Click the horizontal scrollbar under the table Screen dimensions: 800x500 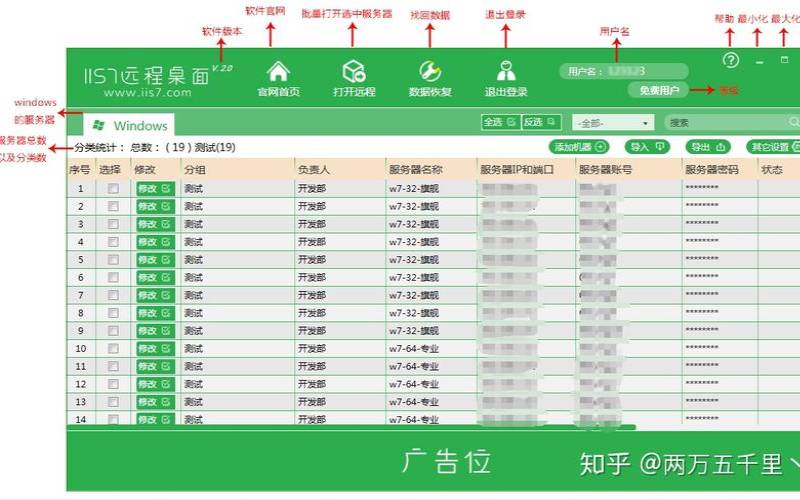click(351, 427)
